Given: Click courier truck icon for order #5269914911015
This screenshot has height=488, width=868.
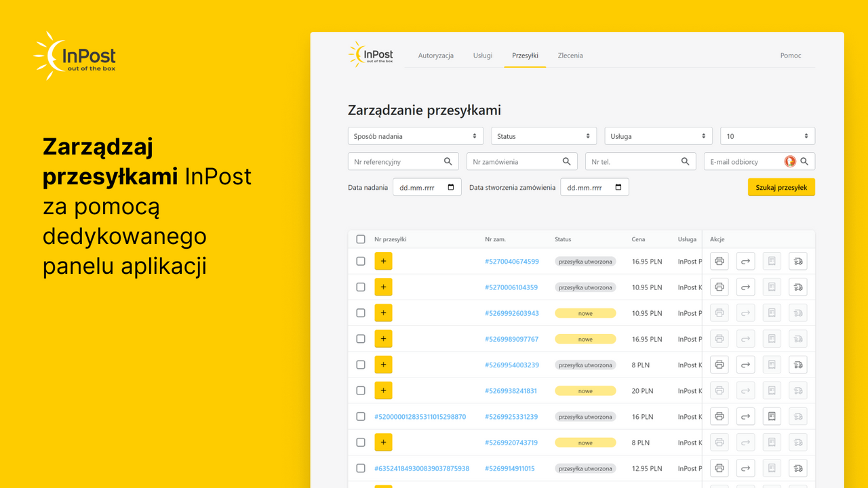Looking at the screenshot, I should 798,468.
